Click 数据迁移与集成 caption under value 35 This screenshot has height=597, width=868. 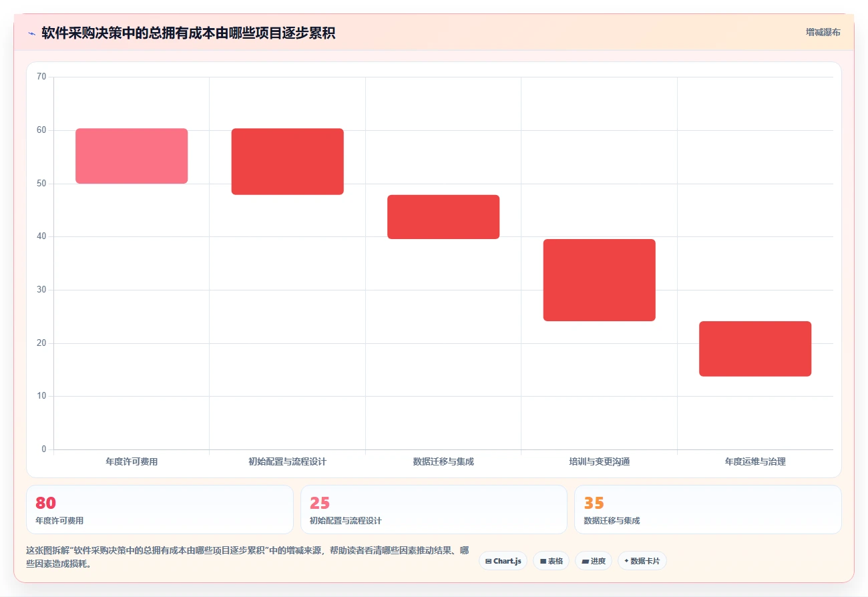tap(612, 521)
